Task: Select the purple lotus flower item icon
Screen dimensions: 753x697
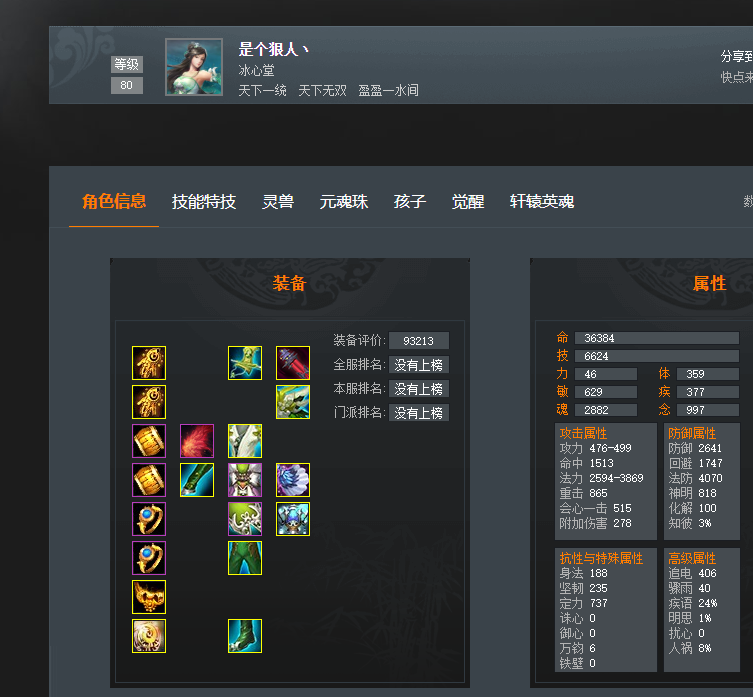Action: [x=293, y=479]
